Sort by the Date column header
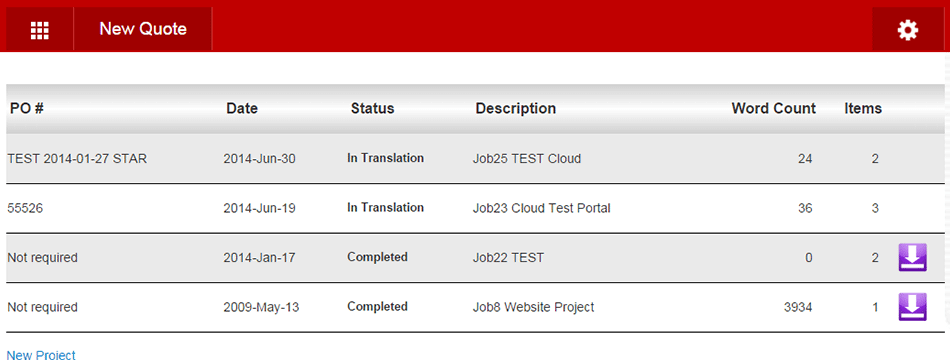Screen dimensions: 950x360 click(x=242, y=108)
